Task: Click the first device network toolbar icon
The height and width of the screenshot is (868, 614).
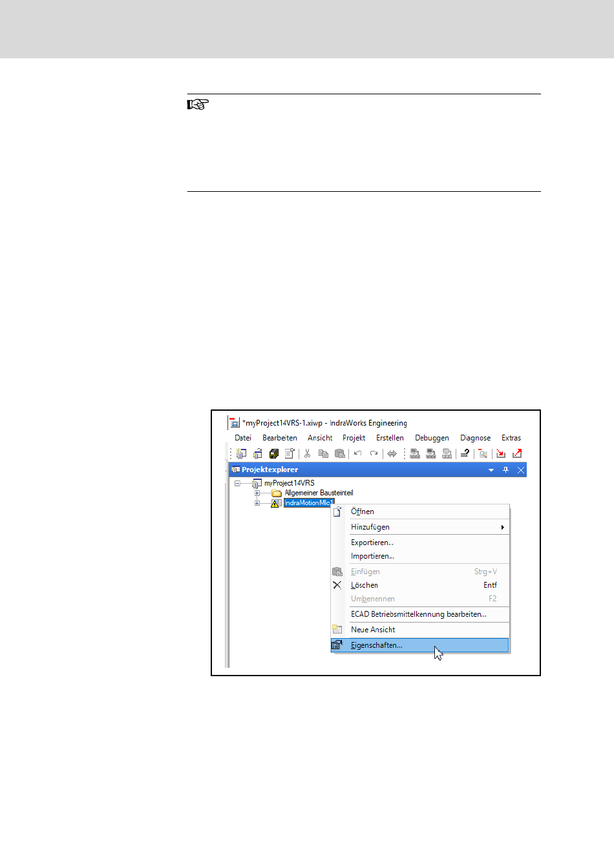Action: click(415, 453)
